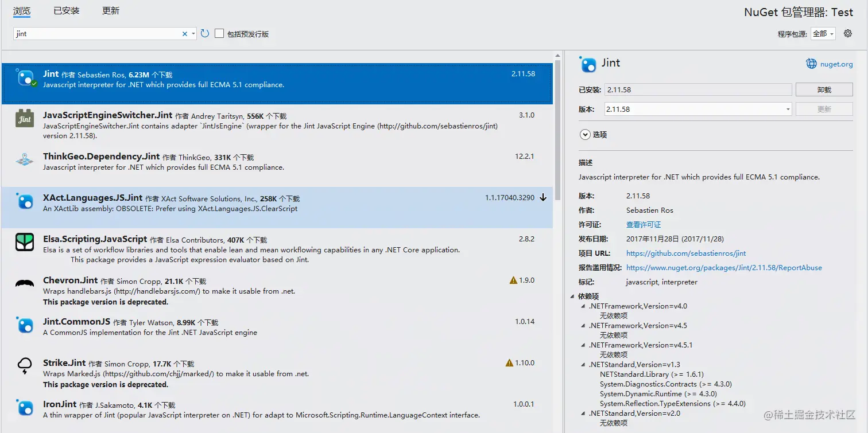Click the scroll-up arrow of package list
868x433 pixels.
click(557, 56)
